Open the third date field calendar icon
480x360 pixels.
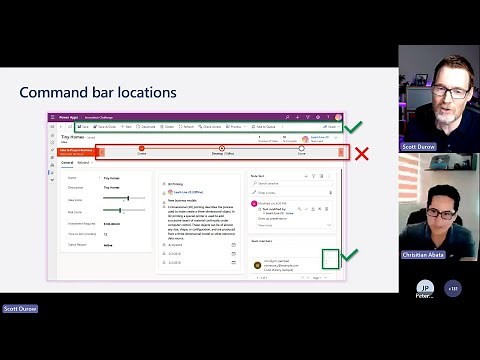234,263
